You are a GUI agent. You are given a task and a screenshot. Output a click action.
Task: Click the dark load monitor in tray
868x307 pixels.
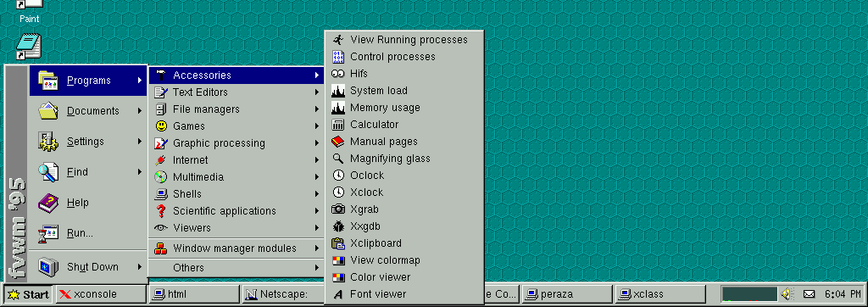tap(749, 293)
